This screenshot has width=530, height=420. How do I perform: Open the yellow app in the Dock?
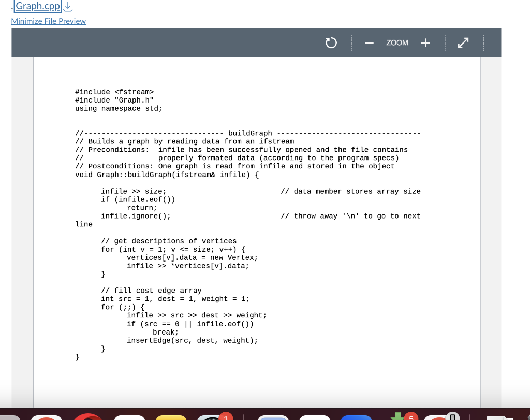pyautogui.click(x=171, y=417)
